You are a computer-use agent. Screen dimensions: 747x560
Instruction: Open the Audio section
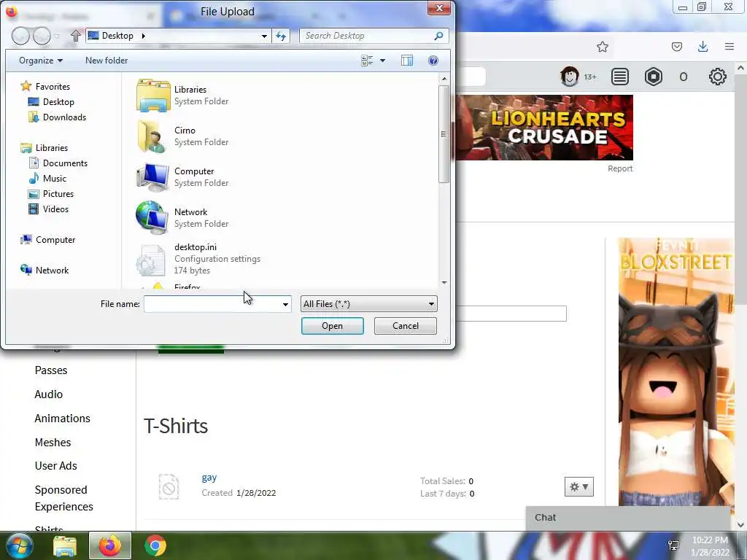[x=49, y=394]
